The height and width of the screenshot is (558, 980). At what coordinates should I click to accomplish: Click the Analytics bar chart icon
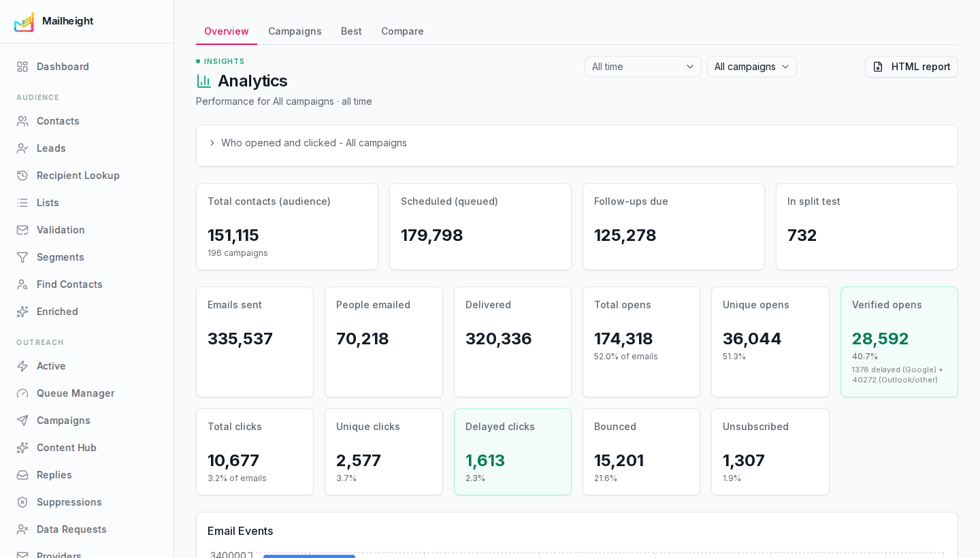coord(204,81)
